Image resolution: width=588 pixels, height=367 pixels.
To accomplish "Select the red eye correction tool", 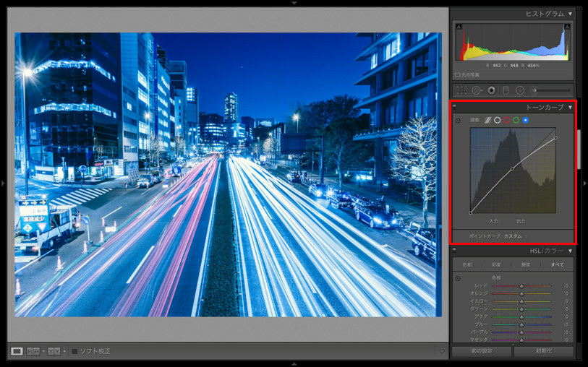I will (x=491, y=90).
